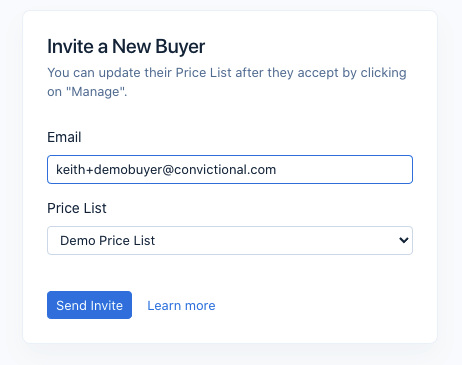Select the Demo Price List combo box

(230, 241)
